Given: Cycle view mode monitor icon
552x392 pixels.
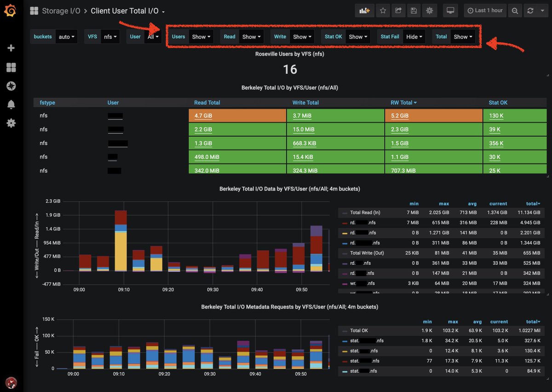Looking at the screenshot, I should [x=450, y=11].
